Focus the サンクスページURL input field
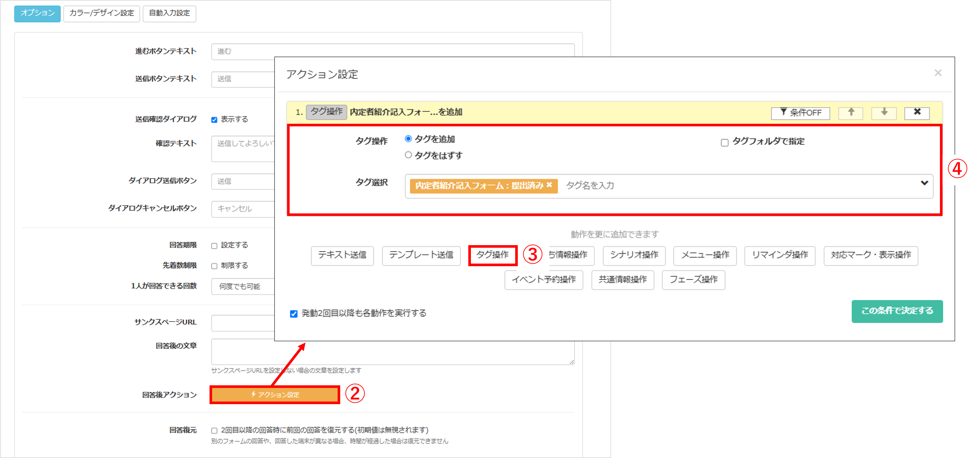Screen dimensions: 980x458 point(243,323)
